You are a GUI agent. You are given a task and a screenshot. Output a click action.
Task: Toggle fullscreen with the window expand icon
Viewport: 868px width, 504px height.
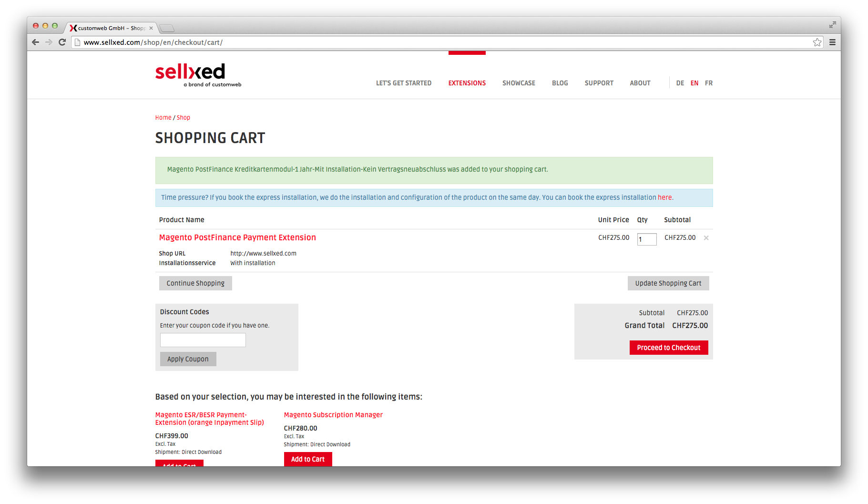click(832, 25)
